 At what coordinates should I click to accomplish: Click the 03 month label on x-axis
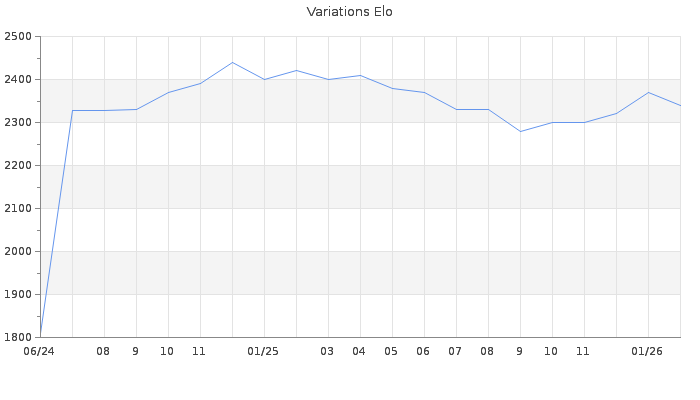(x=327, y=352)
